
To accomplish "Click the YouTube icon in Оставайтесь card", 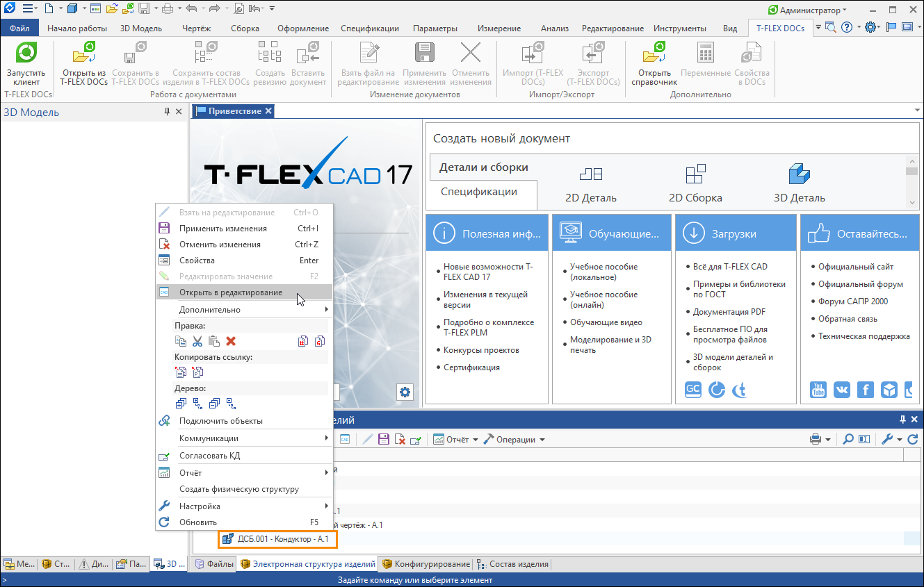I will click(818, 390).
